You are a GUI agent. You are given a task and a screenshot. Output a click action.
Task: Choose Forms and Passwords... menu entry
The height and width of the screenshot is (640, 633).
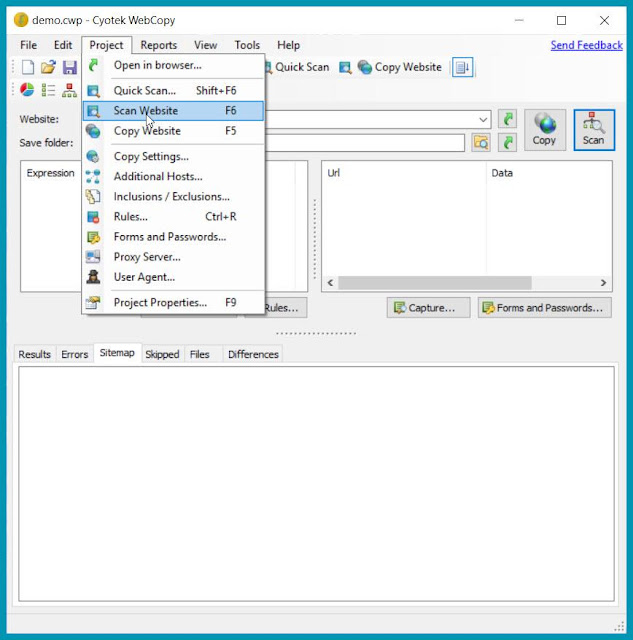pyautogui.click(x=173, y=237)
